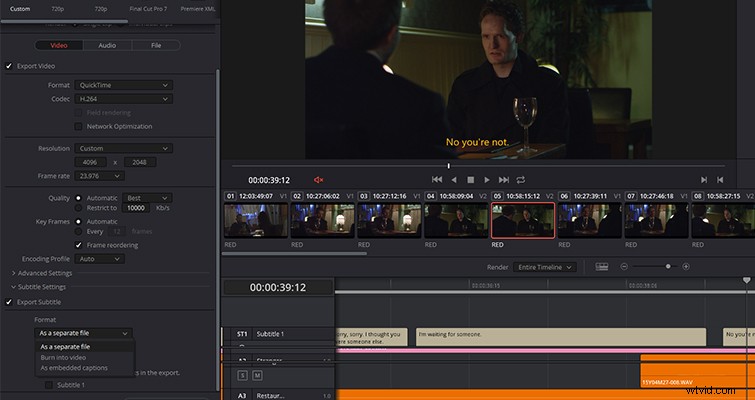Click the clip thumbnails horizontal scrollbar
This screenshot has height=400, width=755.
[x=294, y=254]
